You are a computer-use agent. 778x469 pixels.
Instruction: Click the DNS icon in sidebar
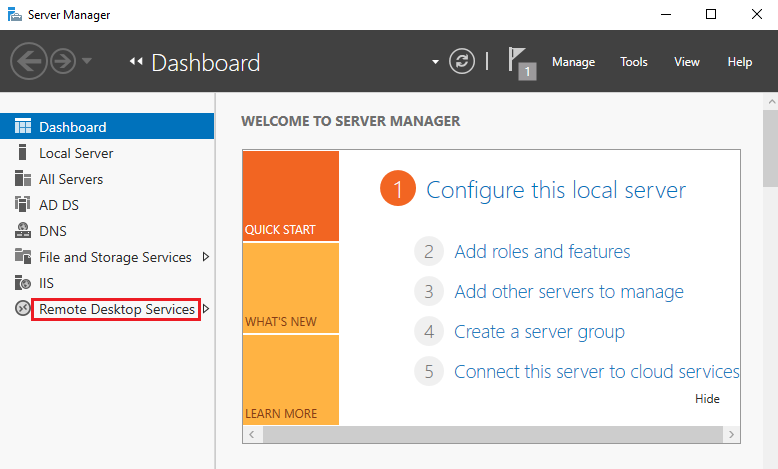point(23,231)
